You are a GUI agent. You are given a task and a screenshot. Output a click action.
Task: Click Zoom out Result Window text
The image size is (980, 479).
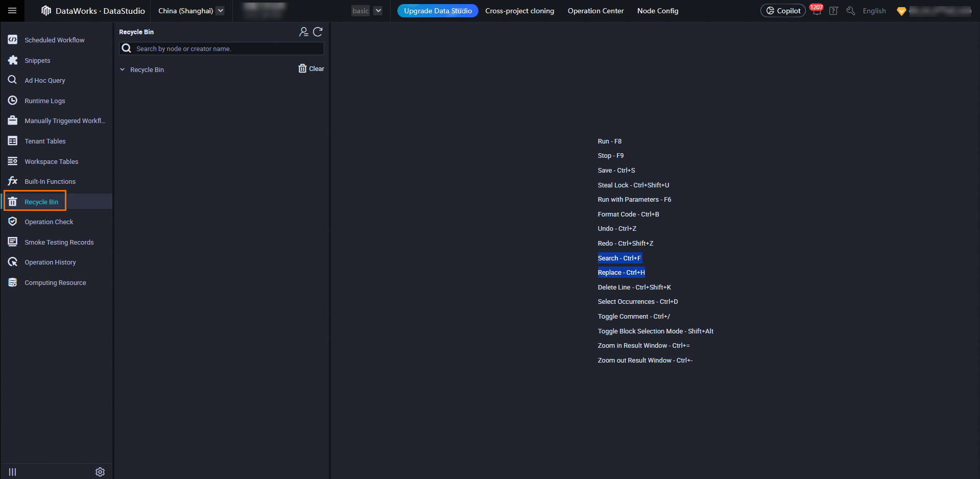tap(645, 360)
